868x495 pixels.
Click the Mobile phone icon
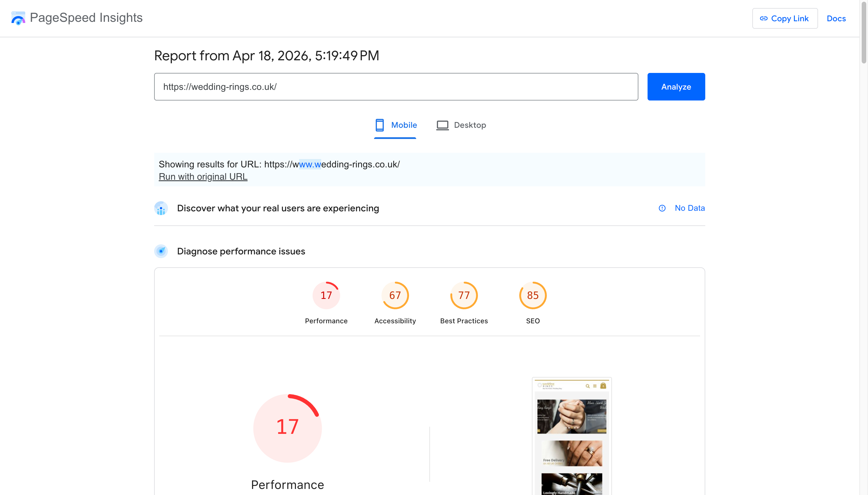click(379, 125)
